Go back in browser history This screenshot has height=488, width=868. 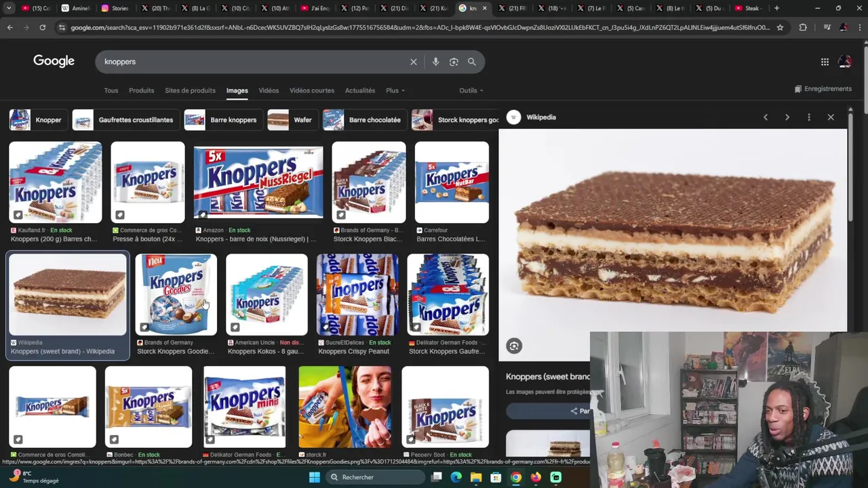point(9,27)
